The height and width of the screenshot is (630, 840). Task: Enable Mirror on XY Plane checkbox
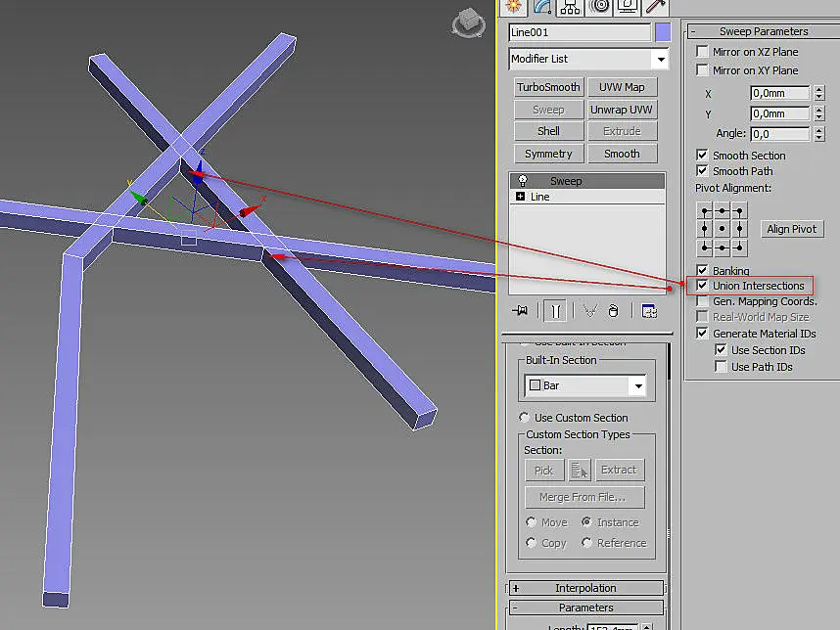point(702,69)
